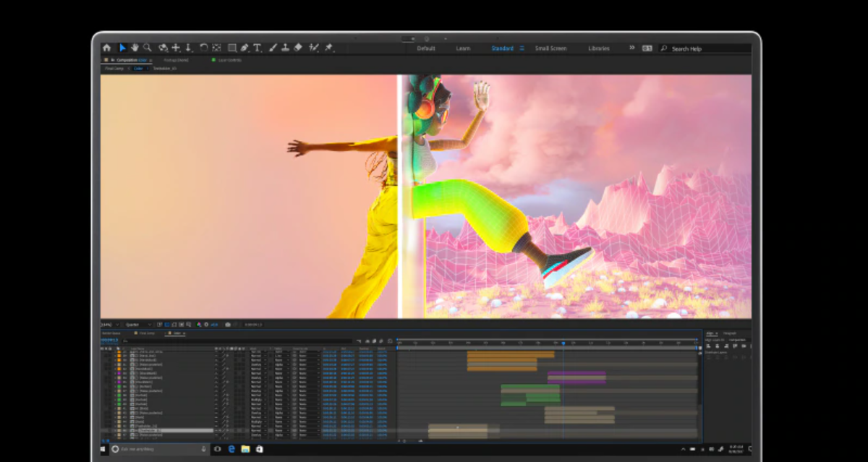Select the Orbit camera tool
Screen dimensions: 868x462
pyautogui.click(x=163, y=48)
